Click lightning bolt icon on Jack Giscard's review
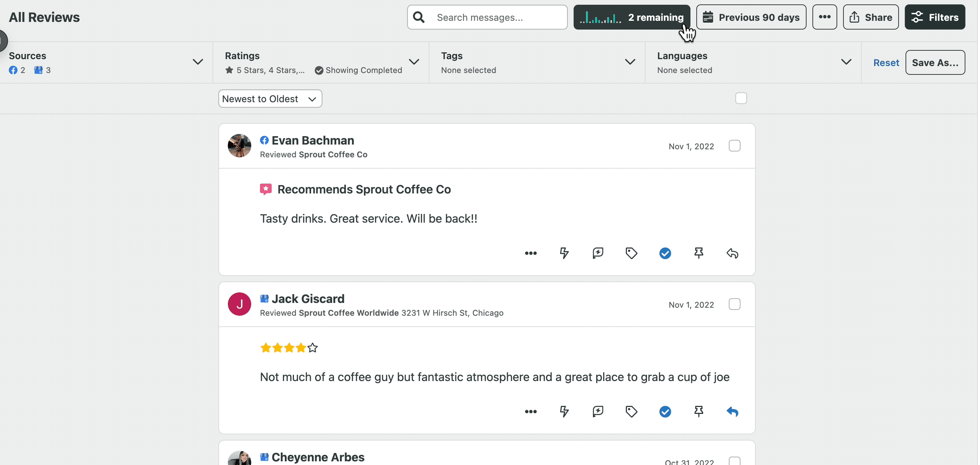The image size is (980, 465). coord(564,411)
